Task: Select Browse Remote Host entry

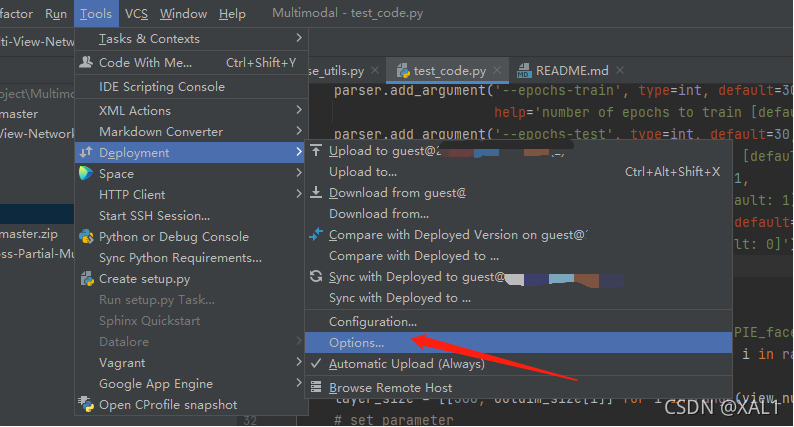Action: (x=519, y=387)
